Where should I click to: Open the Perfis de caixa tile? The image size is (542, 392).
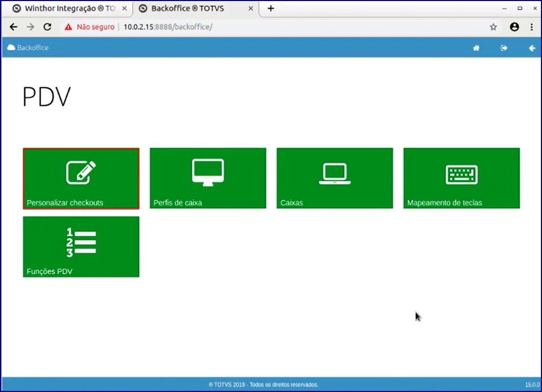tap(208, 179)
